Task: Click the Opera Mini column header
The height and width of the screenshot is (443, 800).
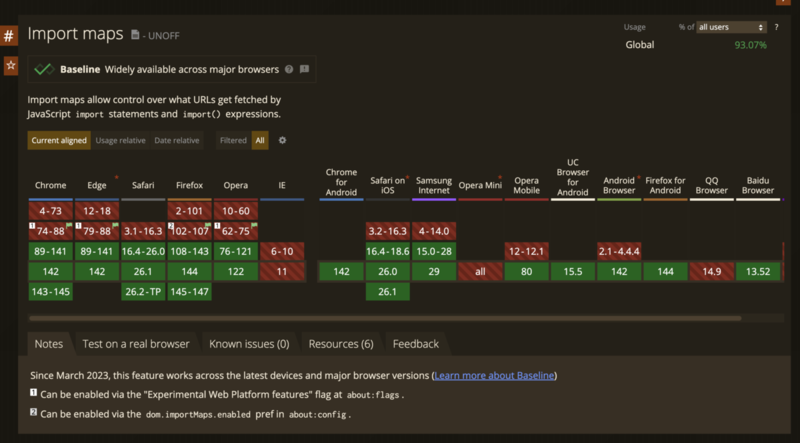Action: click(480, 185)
